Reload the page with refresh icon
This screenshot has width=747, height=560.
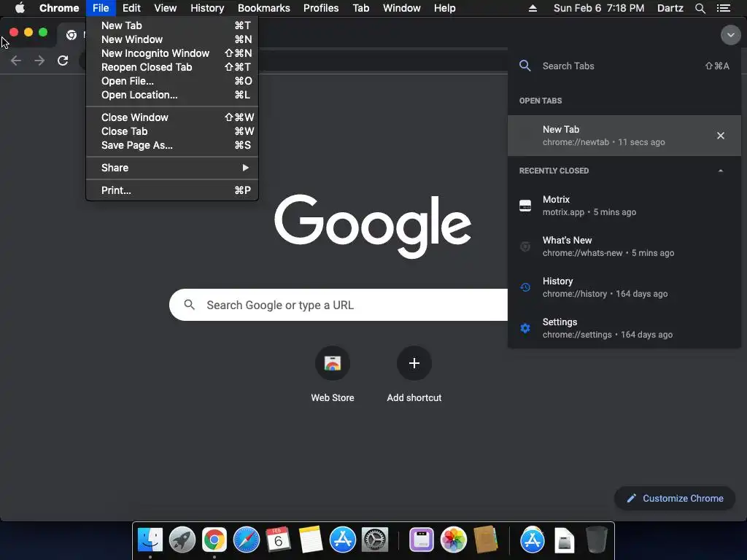click(63, 61)
